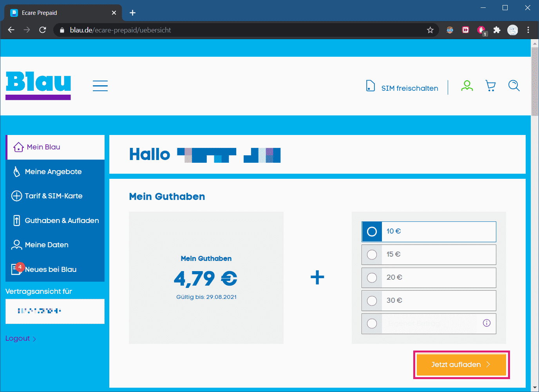Select the 20 € top-up option
The image size is (539, 392).
(429, 278)
